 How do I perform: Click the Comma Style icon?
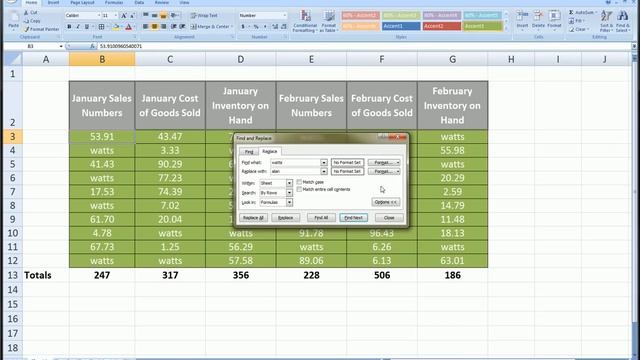click(x=265, y=27)
